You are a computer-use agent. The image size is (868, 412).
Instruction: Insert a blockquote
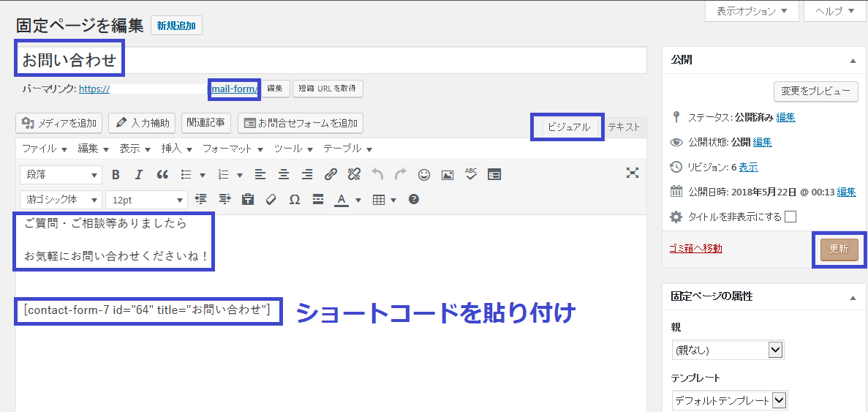(162, 175)
